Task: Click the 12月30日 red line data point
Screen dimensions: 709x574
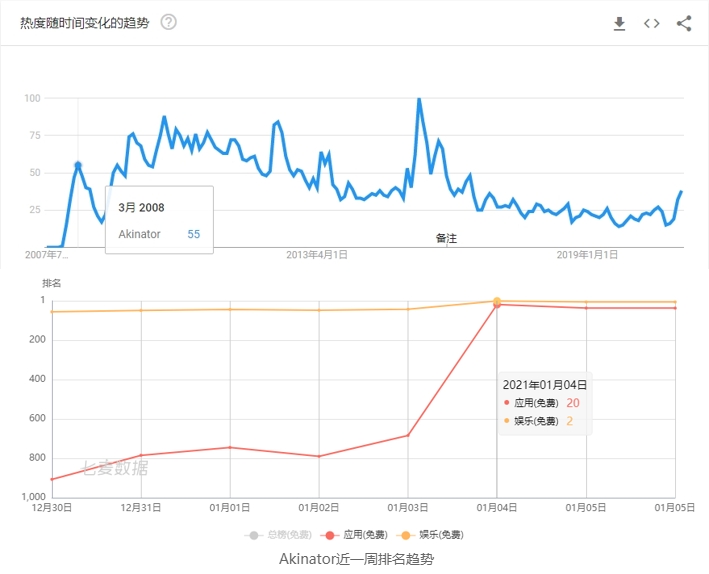Action: (x=52, y=479)
